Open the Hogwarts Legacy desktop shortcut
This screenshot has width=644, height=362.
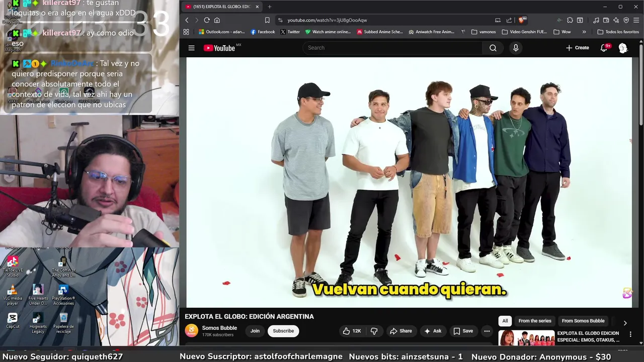point(38,323)
